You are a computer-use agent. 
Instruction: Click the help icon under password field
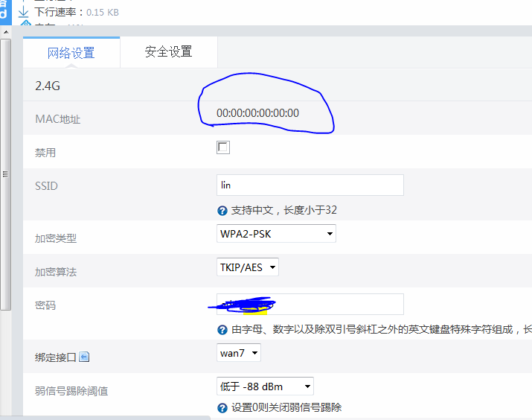tap(222, 329)
